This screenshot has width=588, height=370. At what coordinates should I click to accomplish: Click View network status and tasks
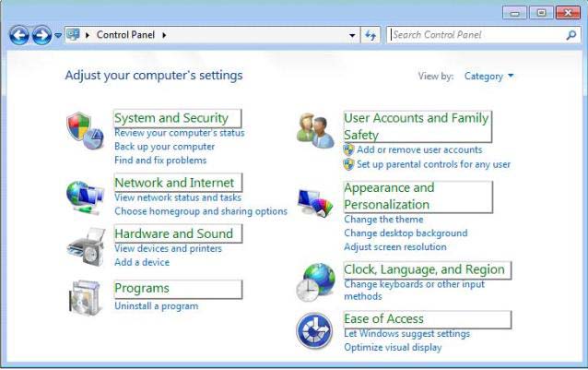pos(178,197)
